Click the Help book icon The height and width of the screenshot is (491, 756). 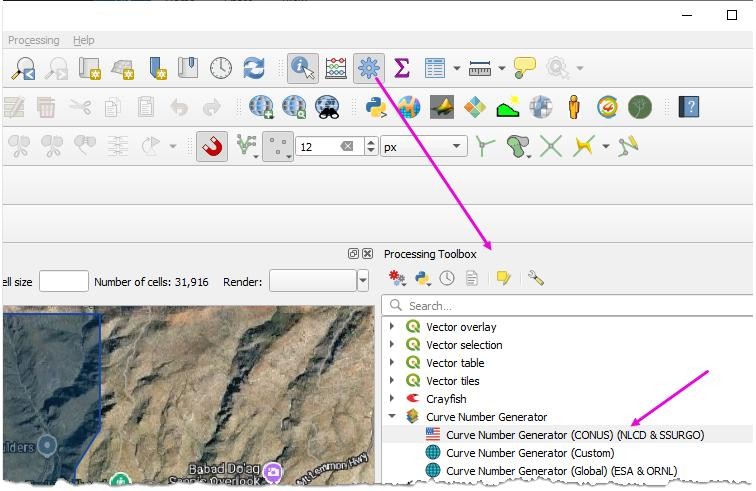pyautogui.click(x=688, y=107)
